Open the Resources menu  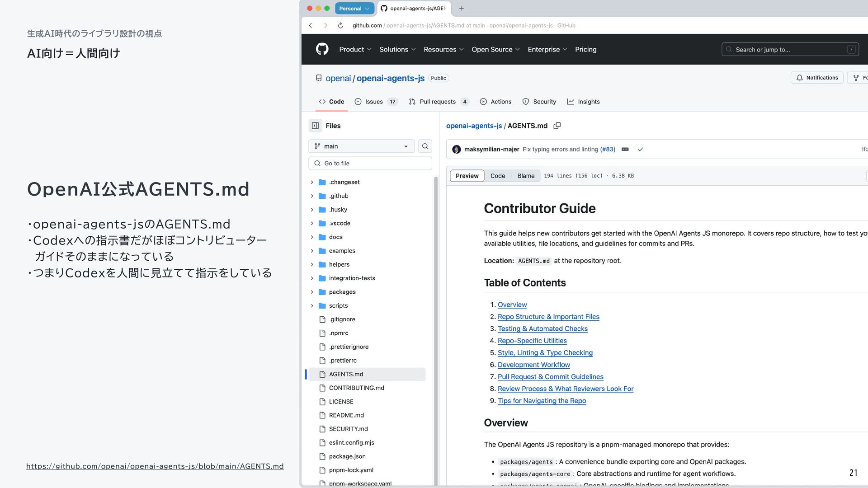coord(443,49)
